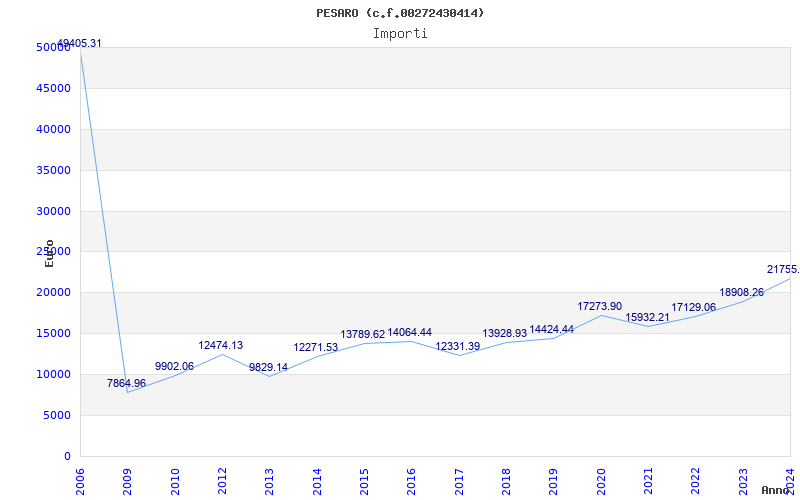
Task: Click the chart title PESARO (c.f.00272430414)
Action: click(400, 13)
